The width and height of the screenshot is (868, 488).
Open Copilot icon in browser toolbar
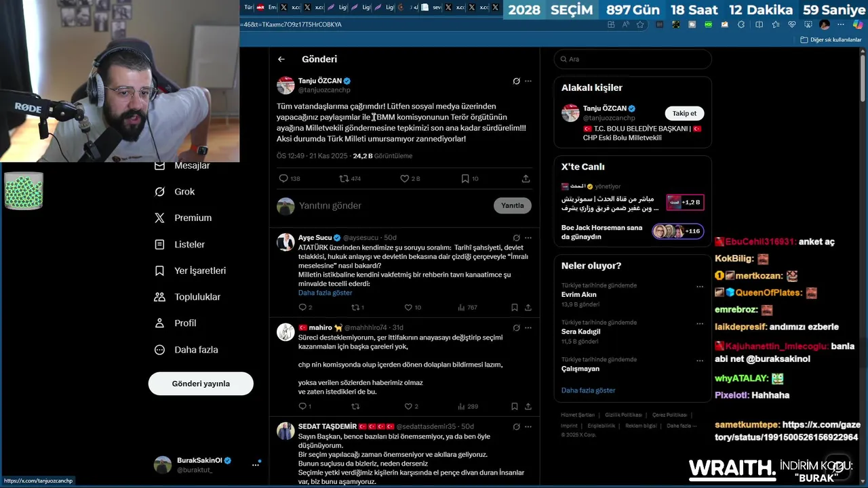click(x=858, y=24)
